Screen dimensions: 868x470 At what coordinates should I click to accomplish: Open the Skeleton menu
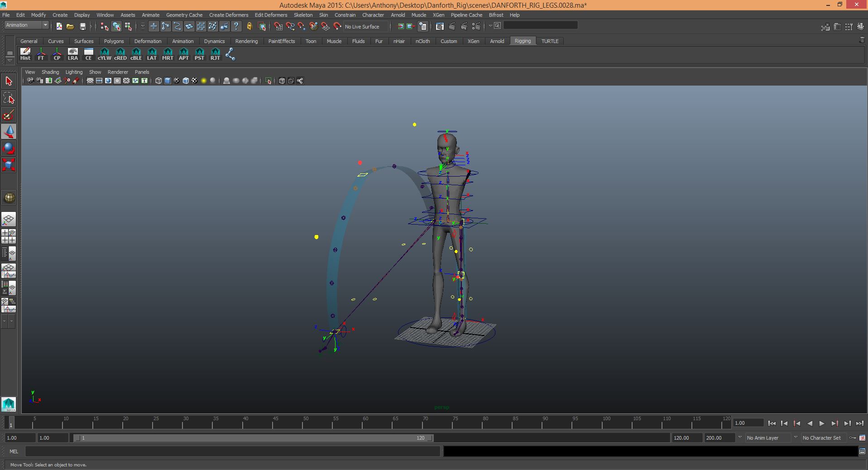(x=303, y=15)
